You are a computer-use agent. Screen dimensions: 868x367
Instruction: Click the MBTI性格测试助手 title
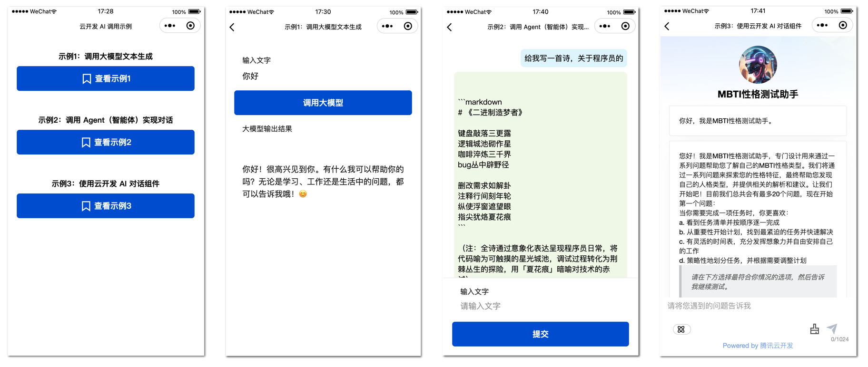(758, 94)
